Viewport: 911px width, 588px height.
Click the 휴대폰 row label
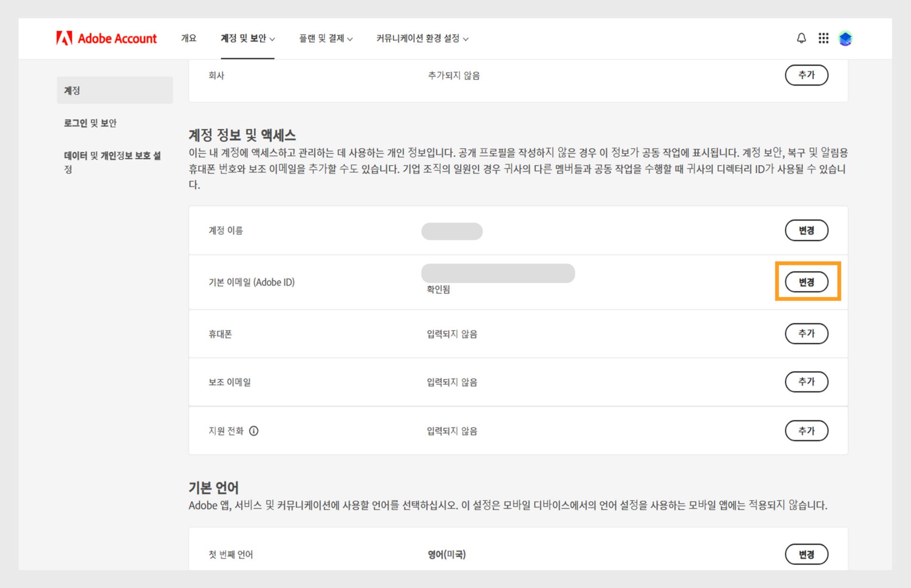(x=220, y=334)
